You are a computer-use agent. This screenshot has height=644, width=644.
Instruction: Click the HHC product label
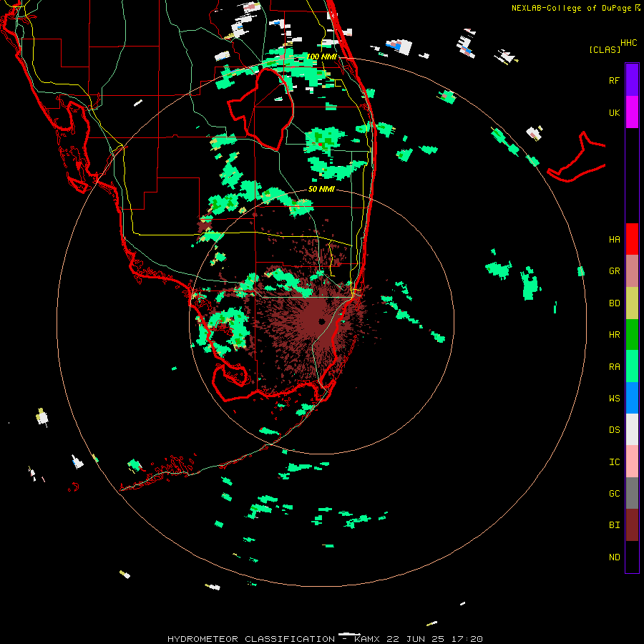click(x=629, y=43)
